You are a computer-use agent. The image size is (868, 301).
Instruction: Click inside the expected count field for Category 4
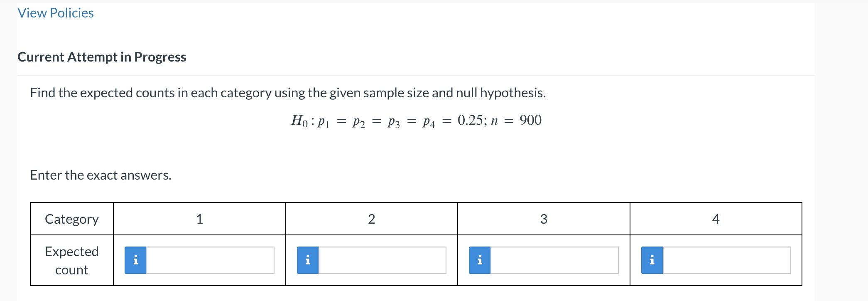click(727, 261)
